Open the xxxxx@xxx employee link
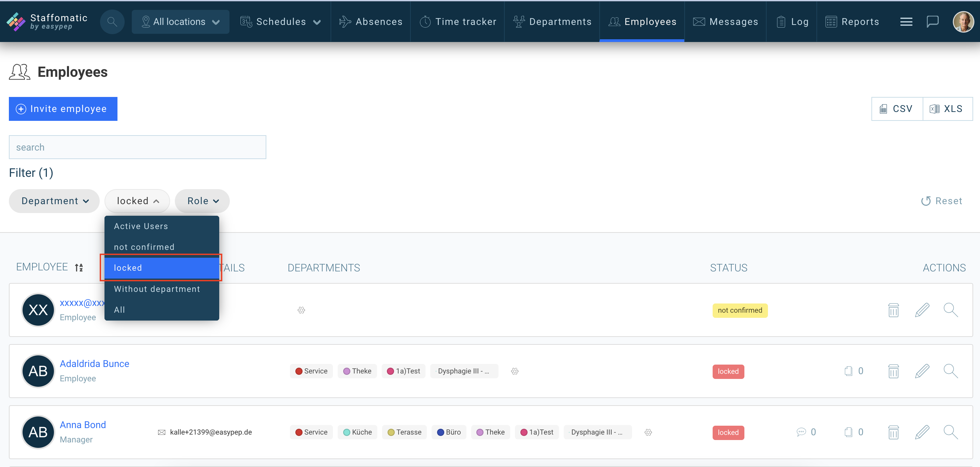This screenshot has height=467, width=980. 82,303
